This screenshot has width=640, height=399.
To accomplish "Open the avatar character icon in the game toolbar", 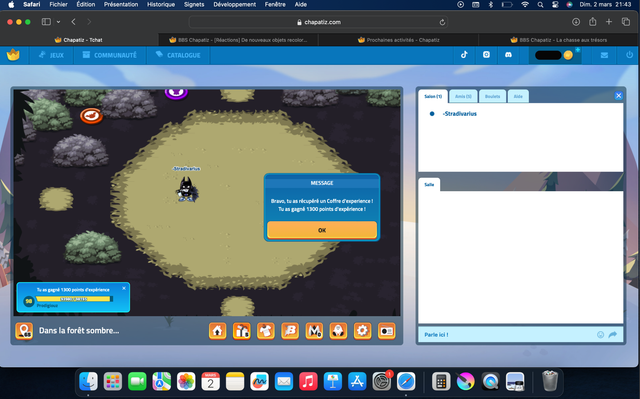I will (338, 331).
